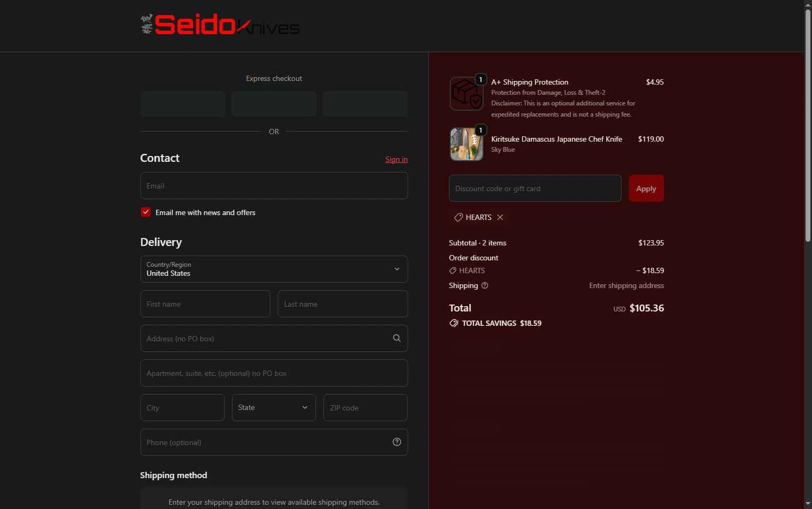
Task: Click the A+ Shipping Protection thumbnail
Action: click(466, 94)
